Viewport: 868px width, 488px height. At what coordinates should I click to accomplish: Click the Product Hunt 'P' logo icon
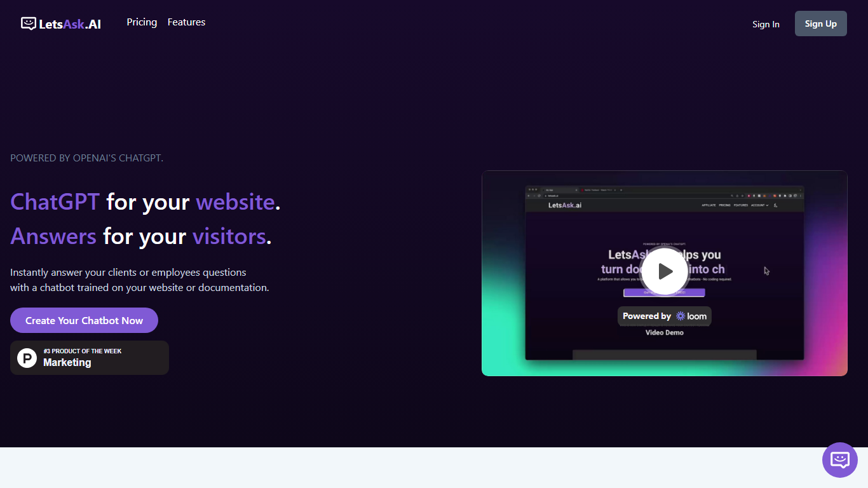point(27,358)
